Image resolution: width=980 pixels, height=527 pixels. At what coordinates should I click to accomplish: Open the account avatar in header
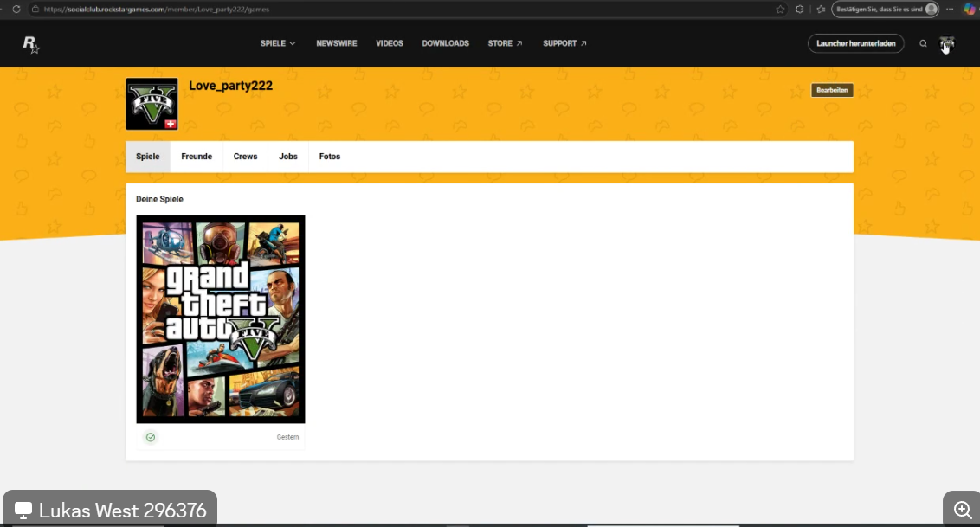click(x=947, y=43)
